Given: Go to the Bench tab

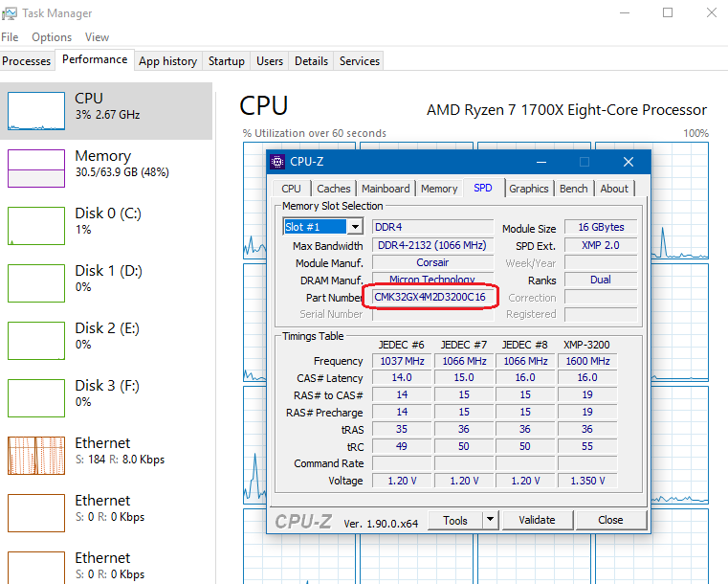Looking at the screenshot, I should pyautogui.click(x=574, y=189).
